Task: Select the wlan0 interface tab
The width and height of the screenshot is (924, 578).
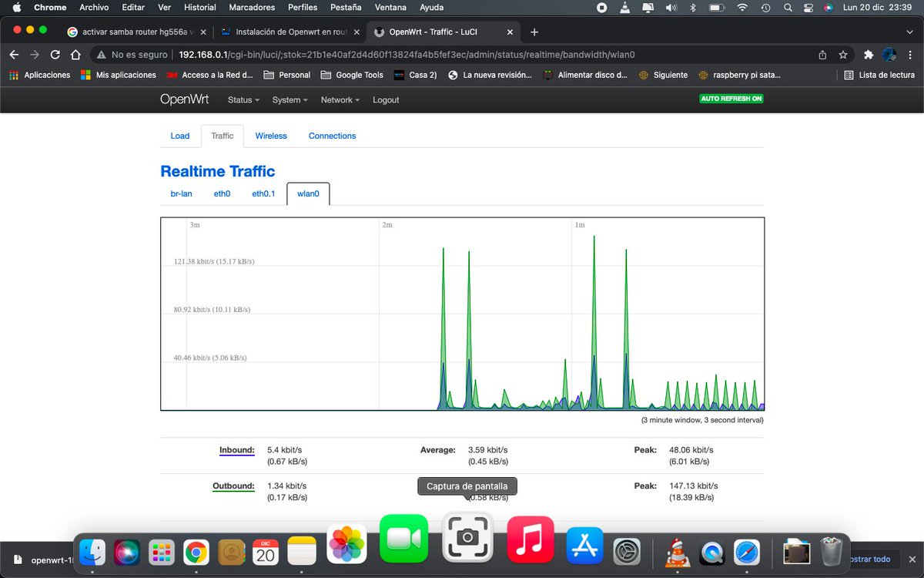Action: [308, 193]
